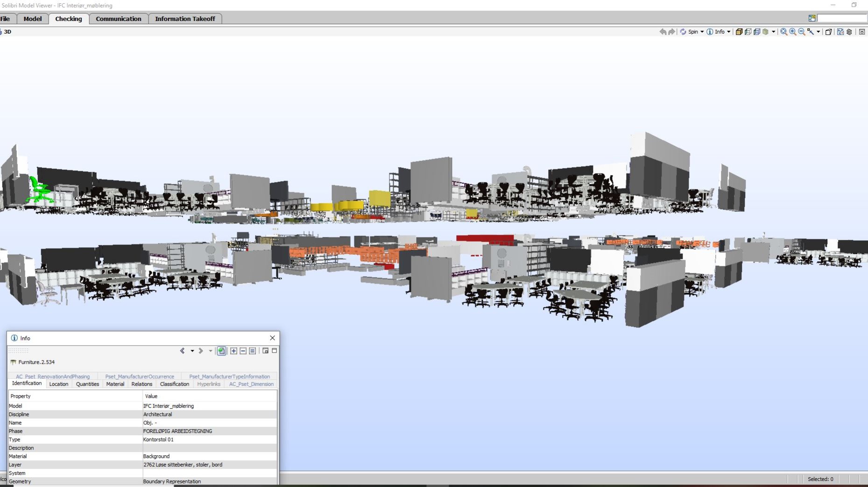Switch to the Checking tab

pos(69,19)
